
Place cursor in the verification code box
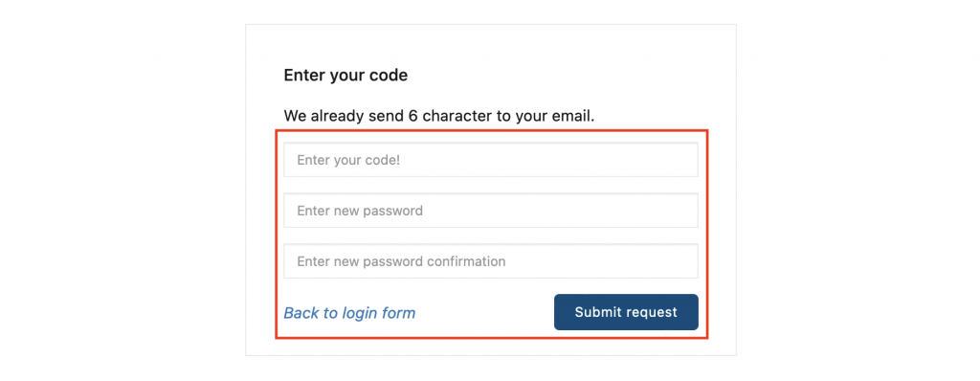(x=491, y=160)
